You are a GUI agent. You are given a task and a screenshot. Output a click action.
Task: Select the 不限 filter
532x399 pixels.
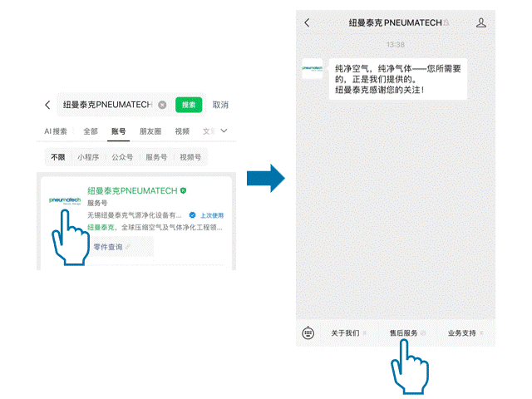pyautogui.click(x=58, y=157)
